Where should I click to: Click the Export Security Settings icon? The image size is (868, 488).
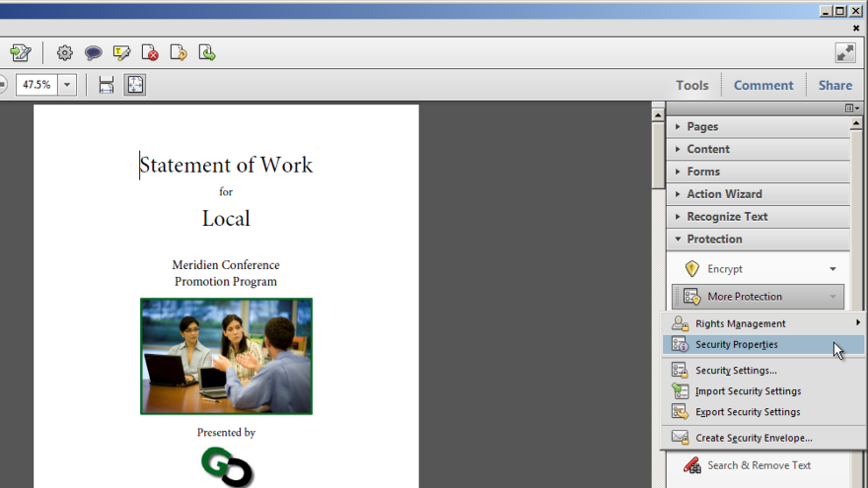pos(680,412)
